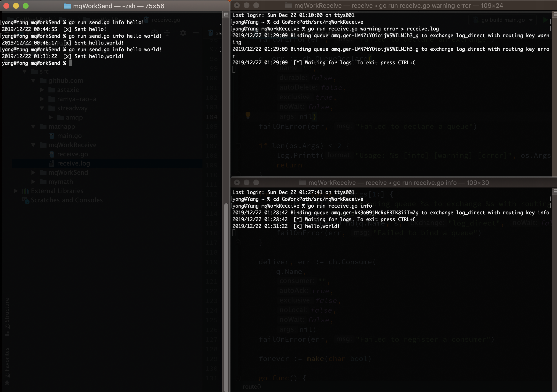
Task: Click '[x] hello,world!' line in info terminal
Action: click(316, 226)
